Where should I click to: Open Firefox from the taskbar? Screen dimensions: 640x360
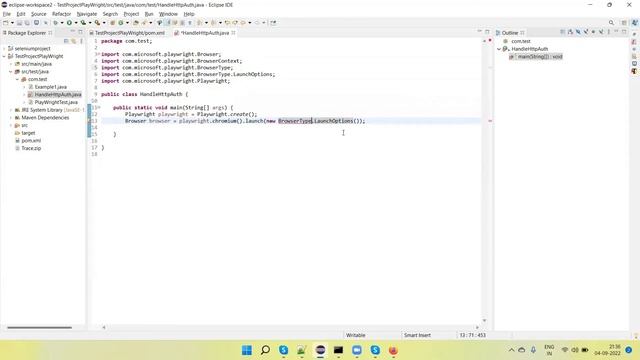(393, 350)
